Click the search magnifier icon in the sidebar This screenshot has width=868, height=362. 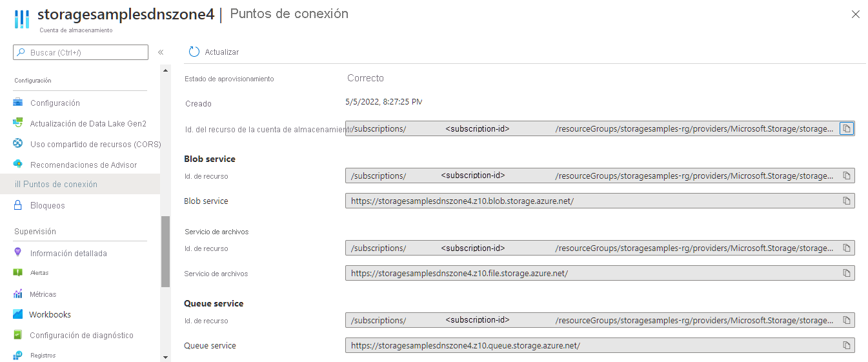coord(21,52)
